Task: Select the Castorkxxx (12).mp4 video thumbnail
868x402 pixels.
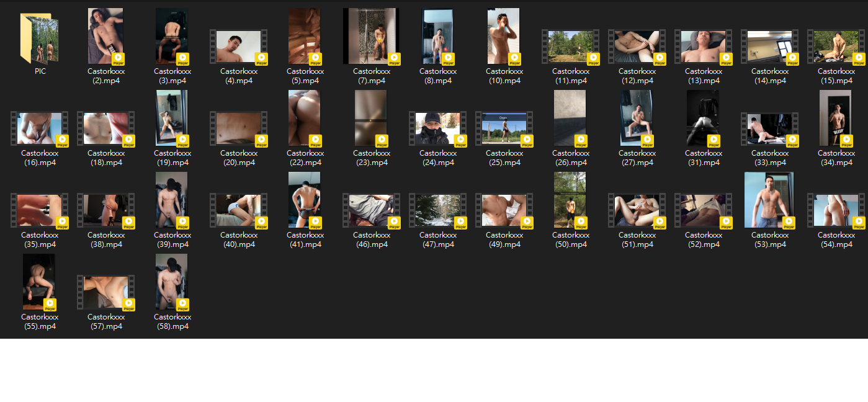Action: tap(637, 47)
